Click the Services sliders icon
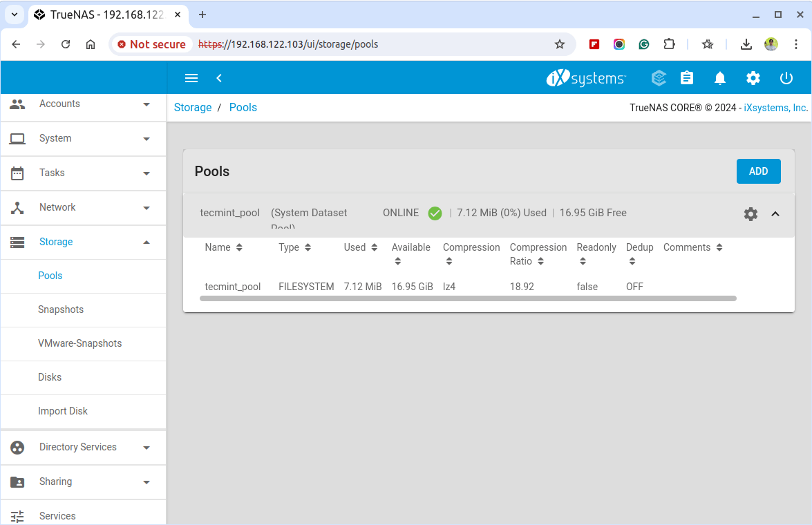This screenshot has height=525, width=812. tap(17, 516)
